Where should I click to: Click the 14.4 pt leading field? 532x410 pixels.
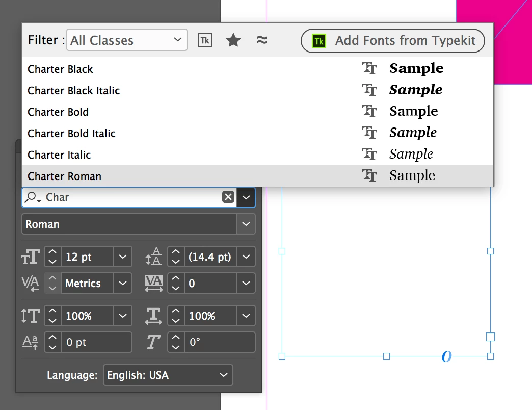(210, 257)
